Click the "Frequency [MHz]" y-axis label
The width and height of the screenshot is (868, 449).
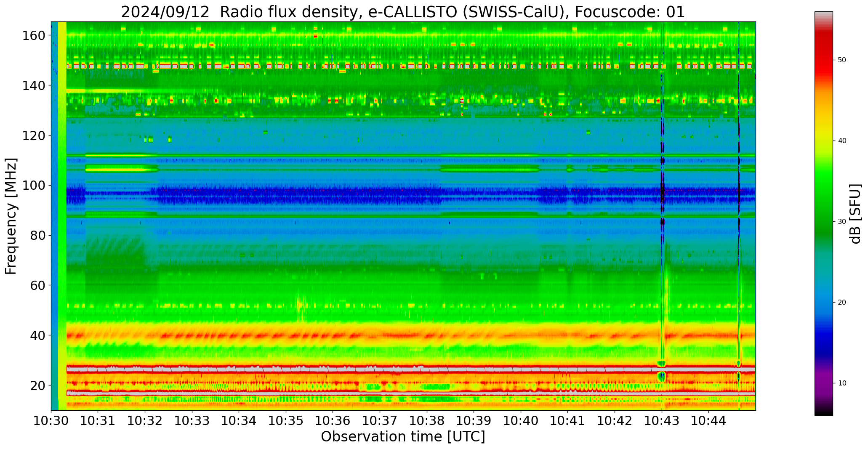(11, 216)
